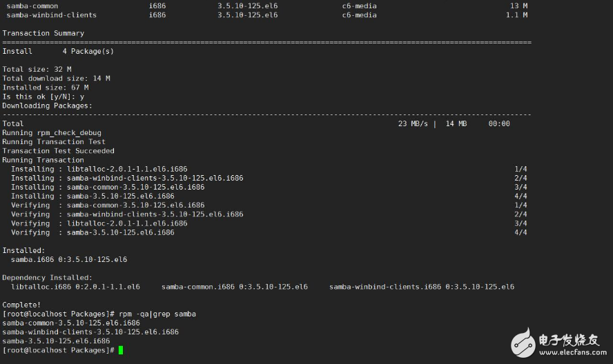Click the 'rpm -qa|grep samba' command text
Viewport: 613px width, 364px height.
[x=157, y=314]
